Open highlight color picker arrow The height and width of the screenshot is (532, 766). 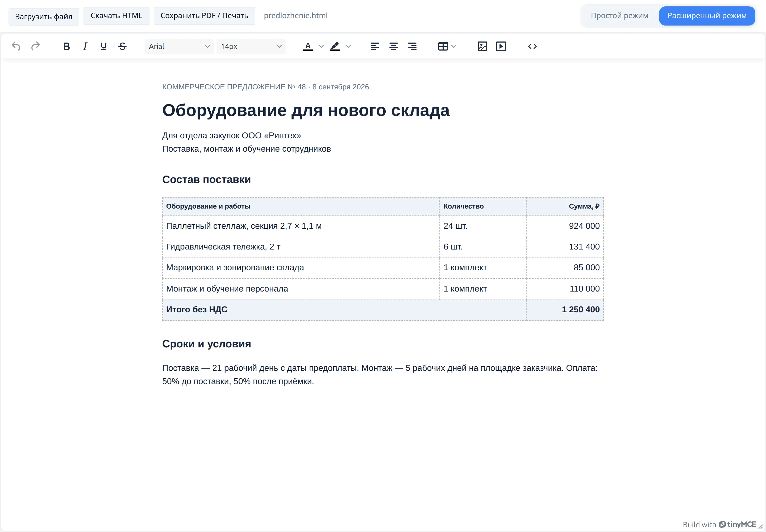[x=348, y=46]
